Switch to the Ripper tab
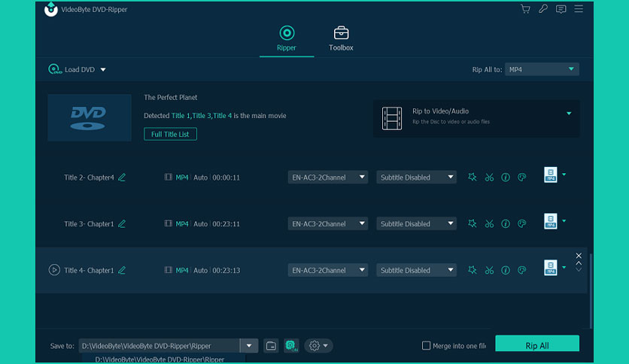This screenshot has height=364, width=629. coord(287,38)
